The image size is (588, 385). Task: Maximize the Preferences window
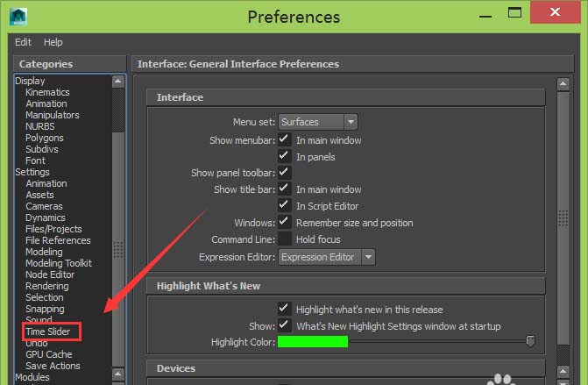tap(514, 13)
